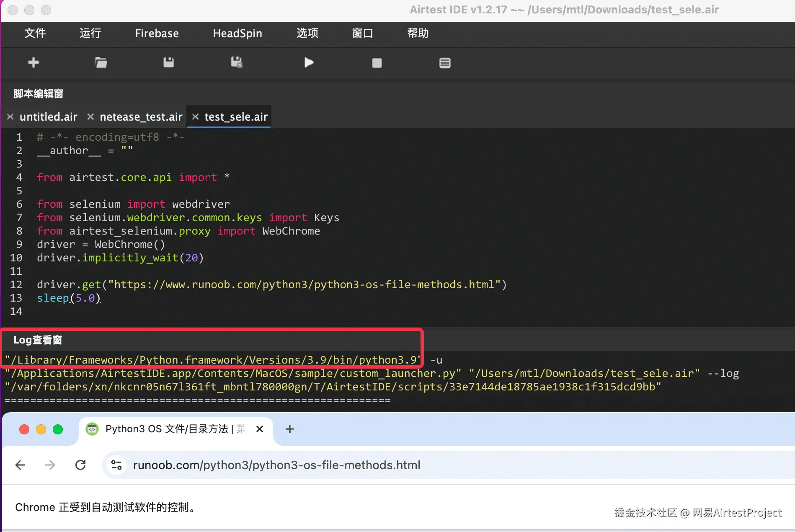The height and width of the screenshot is (532, 795).
Task: Click the __author__ code line
Action: tap(85, 150)
